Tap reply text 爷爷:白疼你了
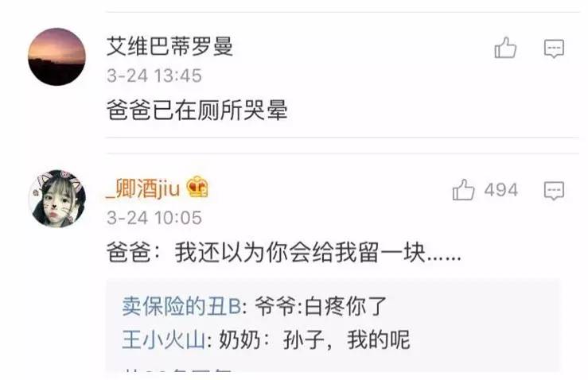Image resolution: width=588 pixels, height=380 pixels. (321, 307)
